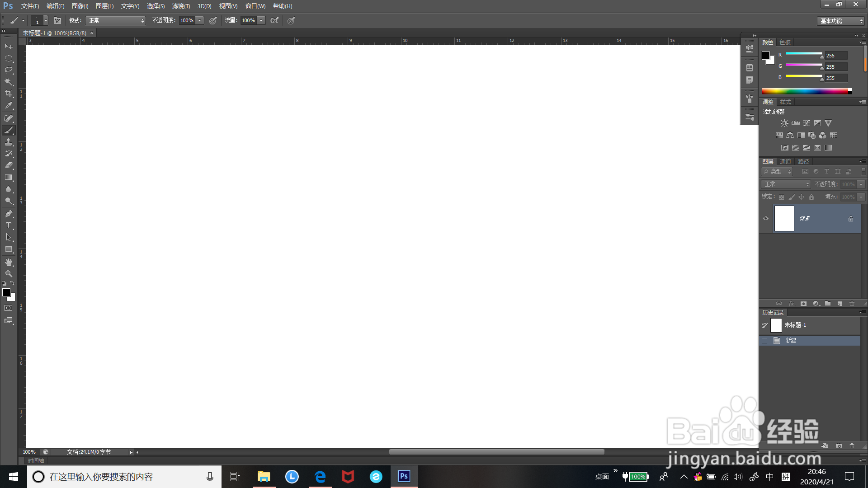
Task: Click the delete layer trash icon
Action: (x=852, y=304)
